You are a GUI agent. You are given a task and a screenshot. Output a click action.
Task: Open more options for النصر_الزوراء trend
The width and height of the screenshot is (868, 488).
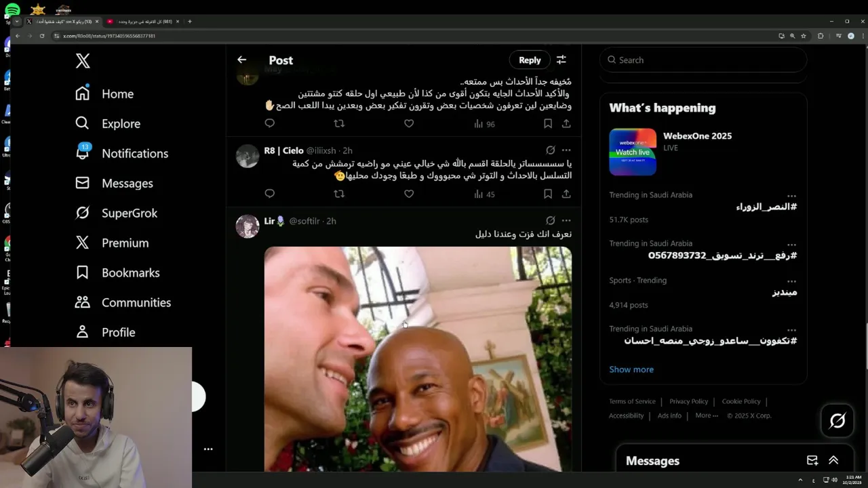pyautogui.click(x=791, y=196)
